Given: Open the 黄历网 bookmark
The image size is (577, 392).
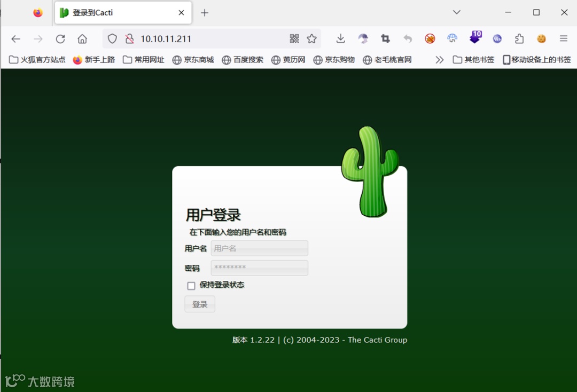Looking at the screenshot, I should [x=288, y=60].
